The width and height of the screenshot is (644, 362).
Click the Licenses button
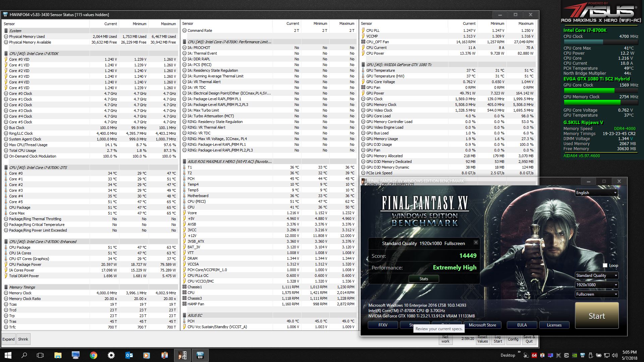pyautogui.click(x=554, y=325)
